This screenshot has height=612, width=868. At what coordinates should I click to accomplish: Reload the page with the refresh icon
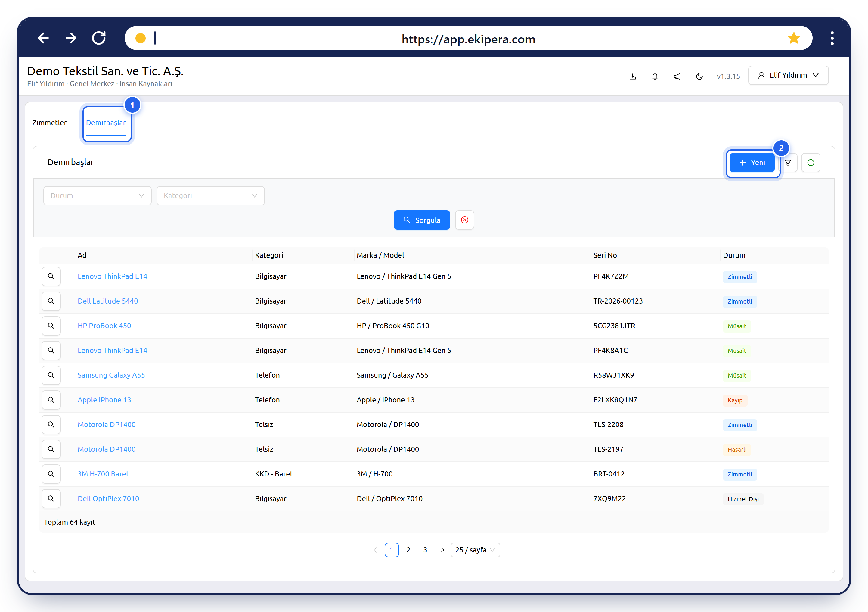(x=99, y=38)
